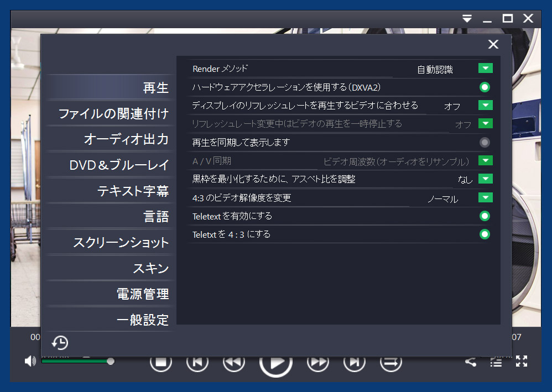Click the rewind button
Viewport: 552px width, 392px height.
tap(233, 363)
